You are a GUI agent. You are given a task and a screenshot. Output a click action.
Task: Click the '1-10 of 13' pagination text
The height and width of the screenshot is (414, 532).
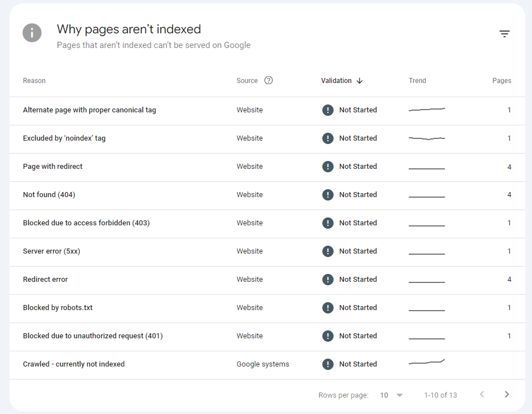click(x=440, y=395)
